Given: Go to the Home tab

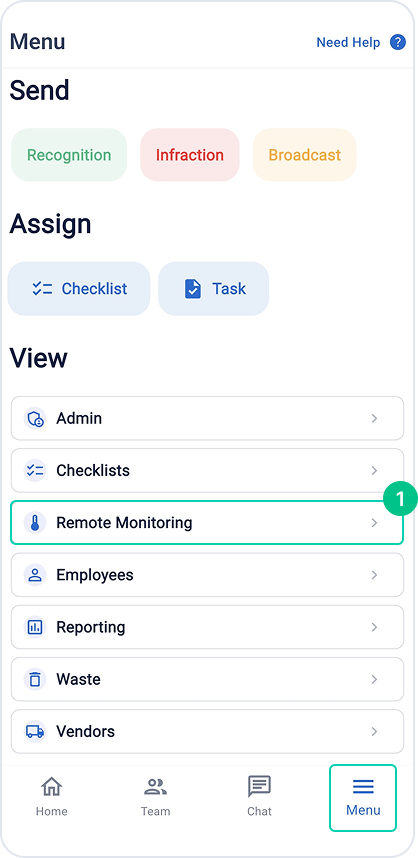Looking at the screenshot, I should pos(51,797).
